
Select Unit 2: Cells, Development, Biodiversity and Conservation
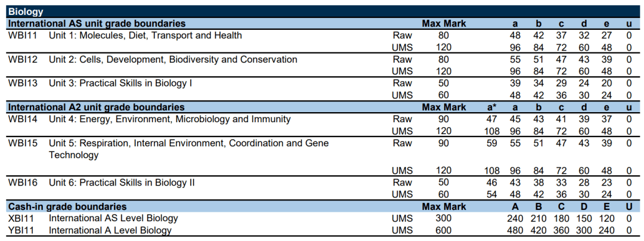coord(172,59)
